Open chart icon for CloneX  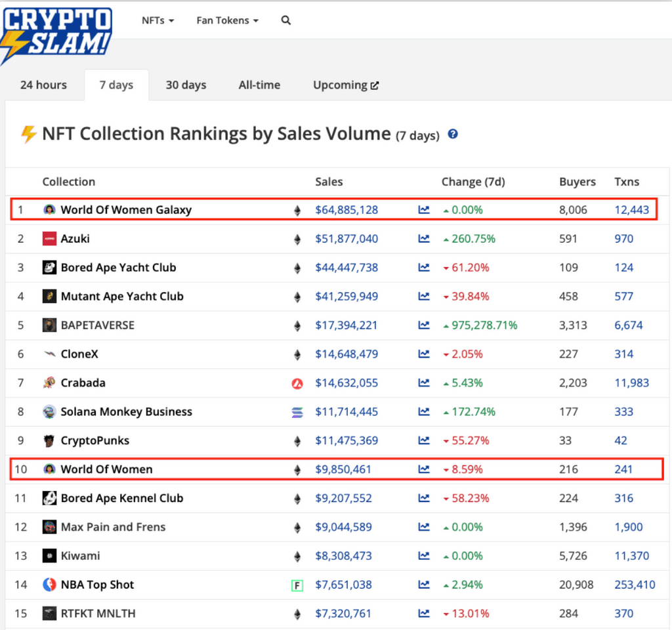tap(424, 354)
